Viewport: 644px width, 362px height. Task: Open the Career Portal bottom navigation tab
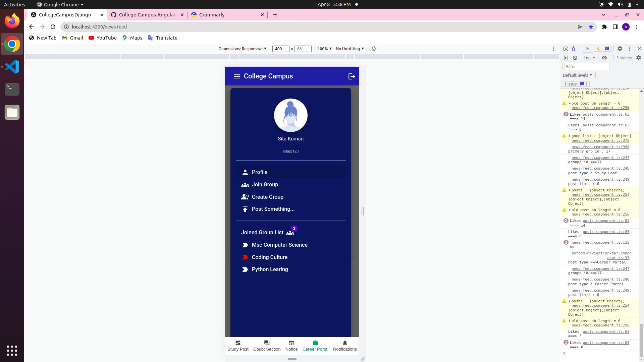pyautogui.click(x=315, y=345)
